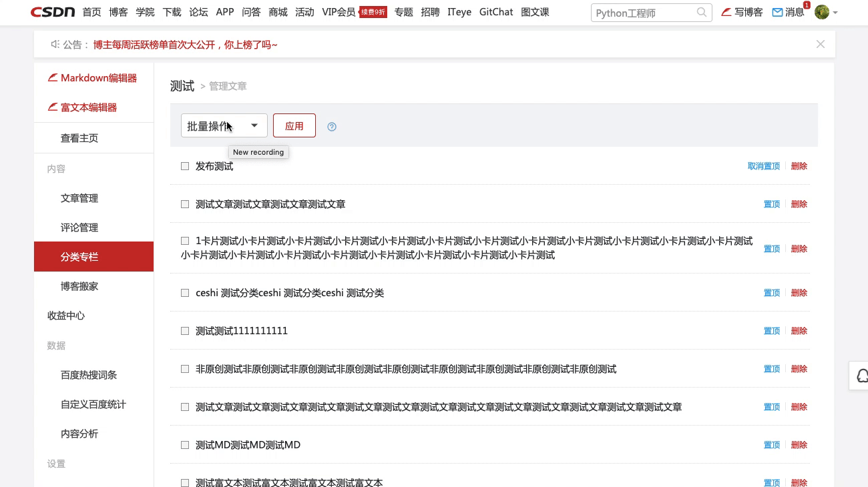Select 收益中心 in the sidebar
Viewport: 868px width, 487px height.
click(x=66, y=316)
